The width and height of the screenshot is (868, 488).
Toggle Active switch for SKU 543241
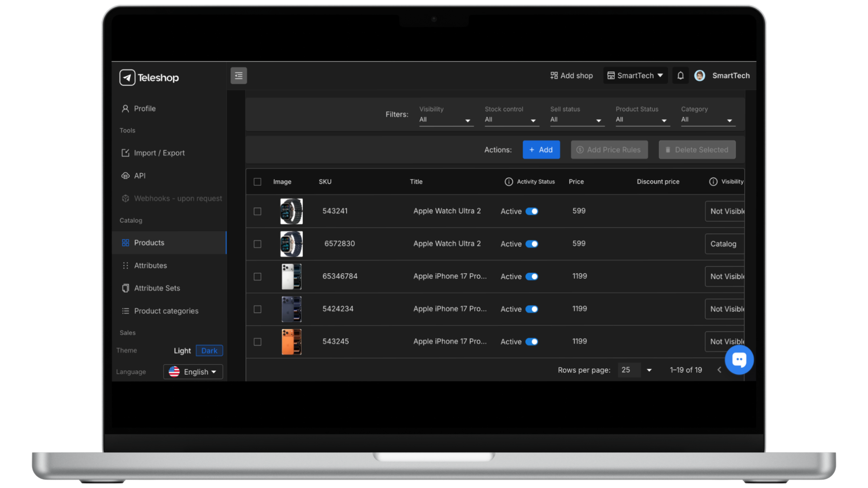[x=532, y=211]
